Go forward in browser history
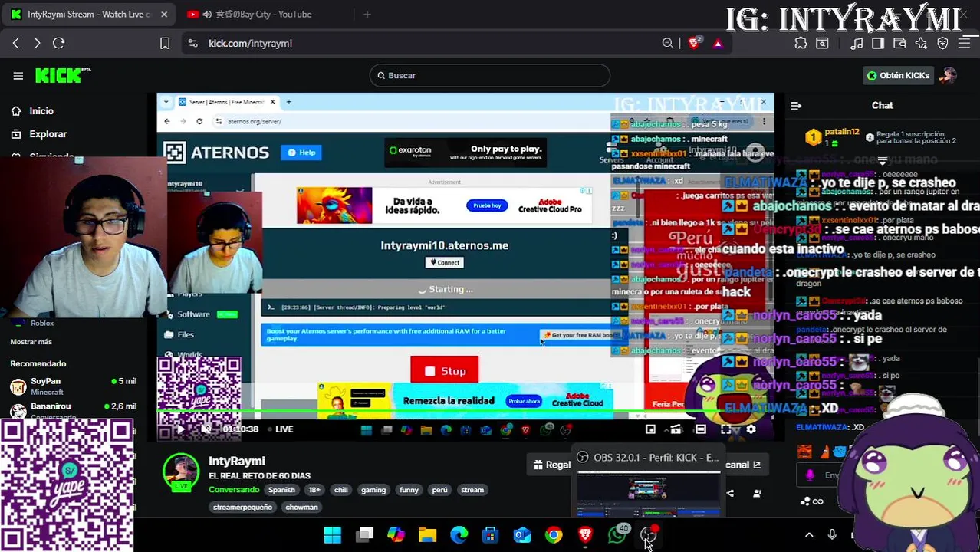 pos(37,44)
